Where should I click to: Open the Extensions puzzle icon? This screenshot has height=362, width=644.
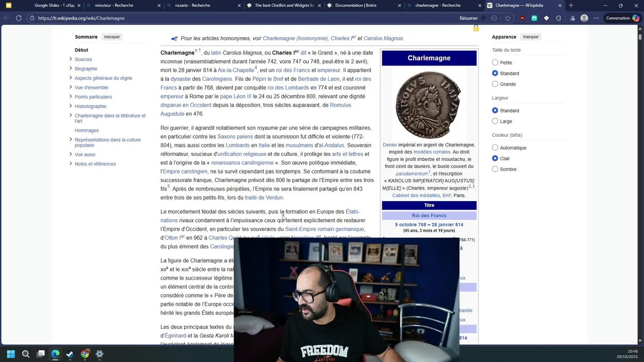[x=558, y=18]
